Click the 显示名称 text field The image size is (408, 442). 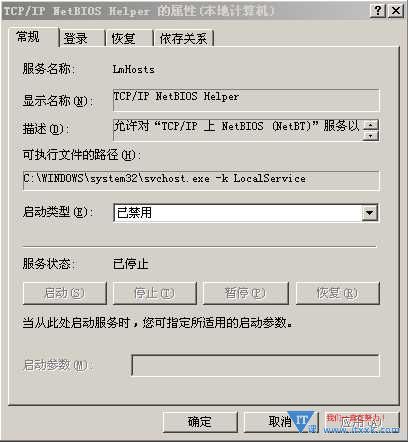pyautogui.click(x=246, y=100)
